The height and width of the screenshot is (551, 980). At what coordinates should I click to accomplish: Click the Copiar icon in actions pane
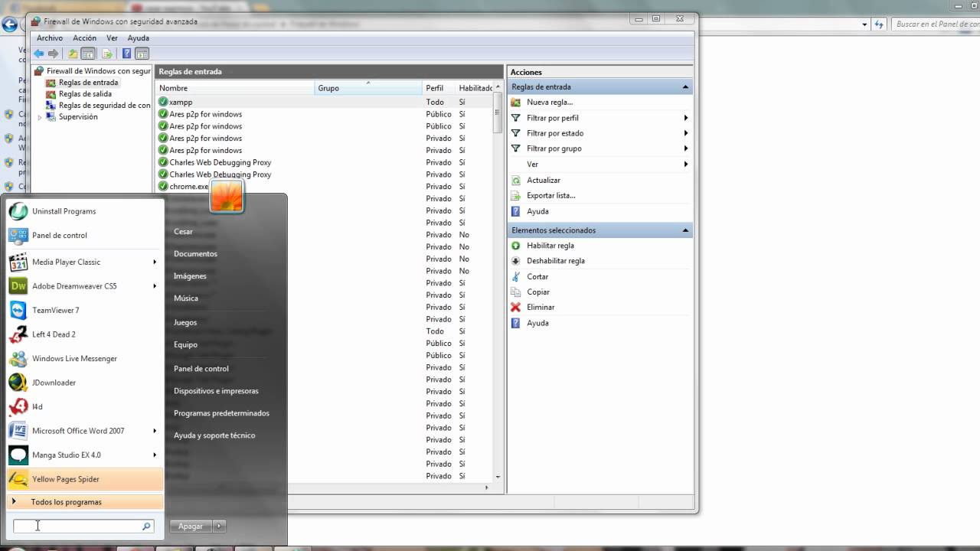tap(516, 292)
